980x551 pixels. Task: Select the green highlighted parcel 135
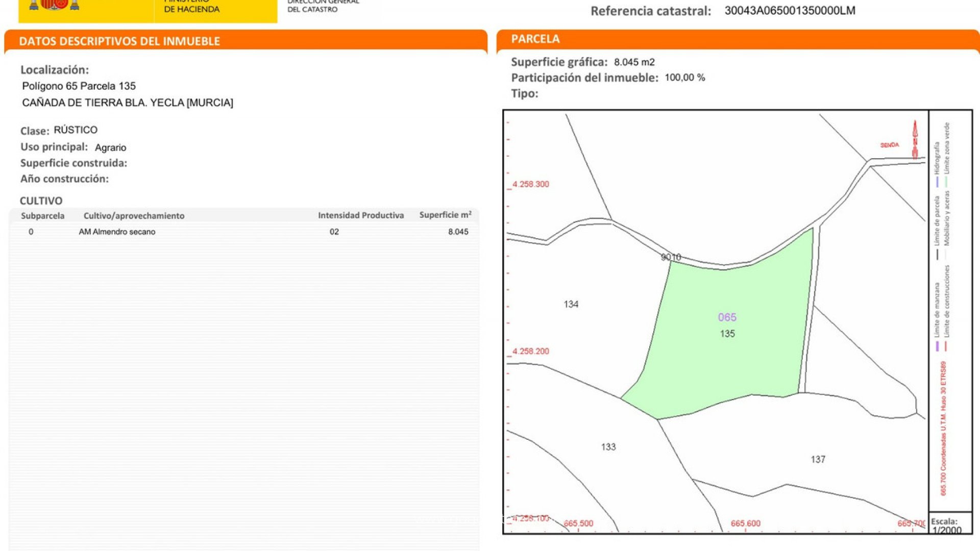point(727,334)
